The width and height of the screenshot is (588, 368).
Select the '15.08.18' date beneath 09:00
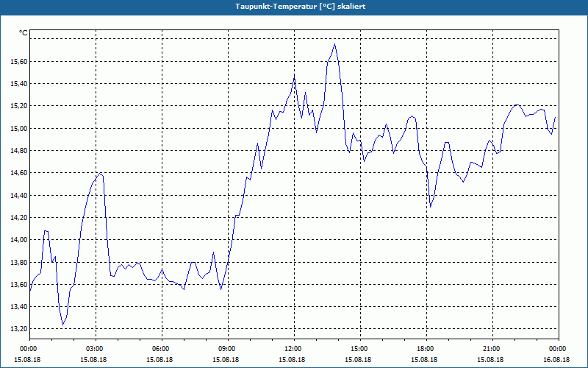[226, 360]
